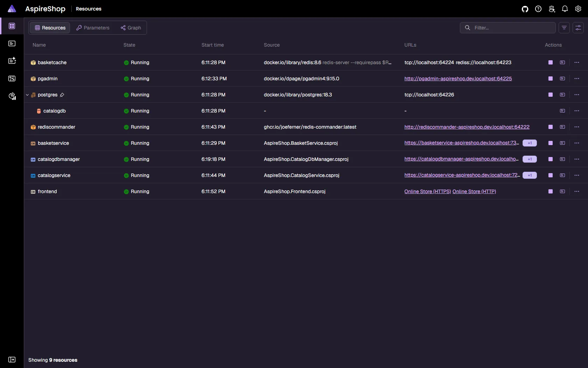Click the AspireShop logo icon
This screenshot has height=368, width=588.
pyautogui.click(x=12, y=9)
